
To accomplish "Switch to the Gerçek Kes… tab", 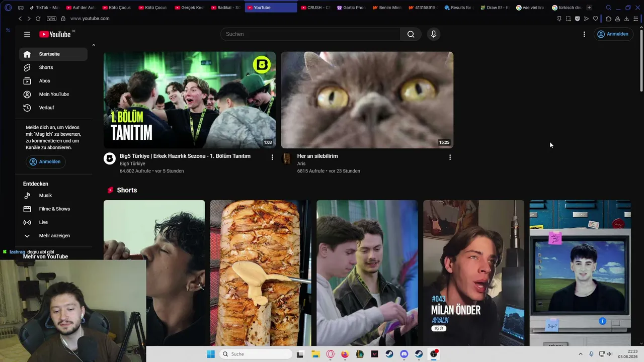I will coord(189,8).
